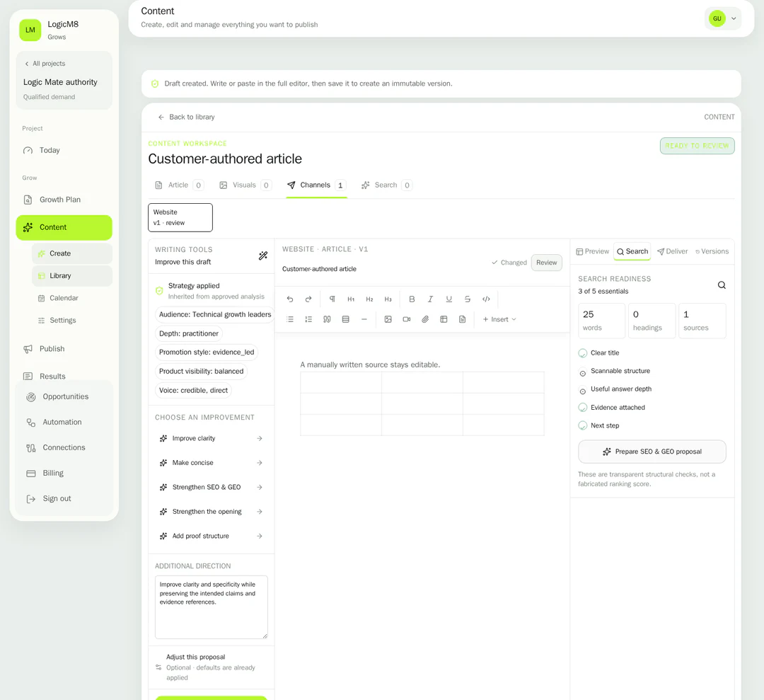Click the Additional Direction text box
764x700 pixels.
(x=211, y=607)
